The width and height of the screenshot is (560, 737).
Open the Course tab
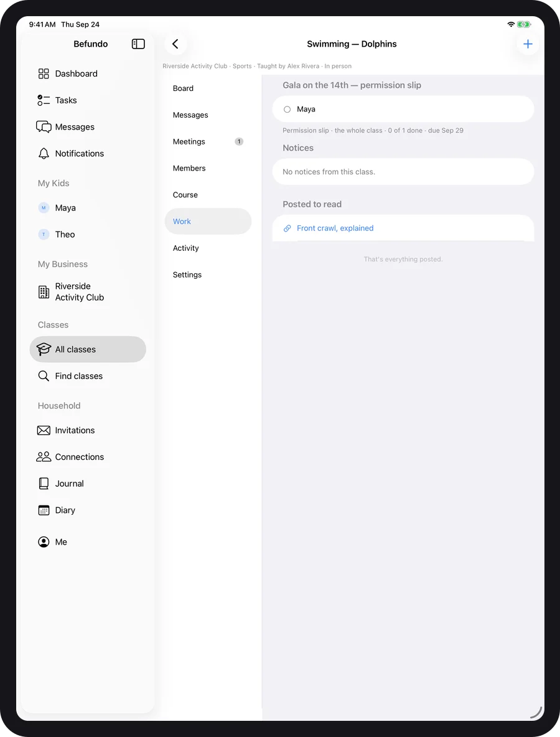tap(208, 195)
